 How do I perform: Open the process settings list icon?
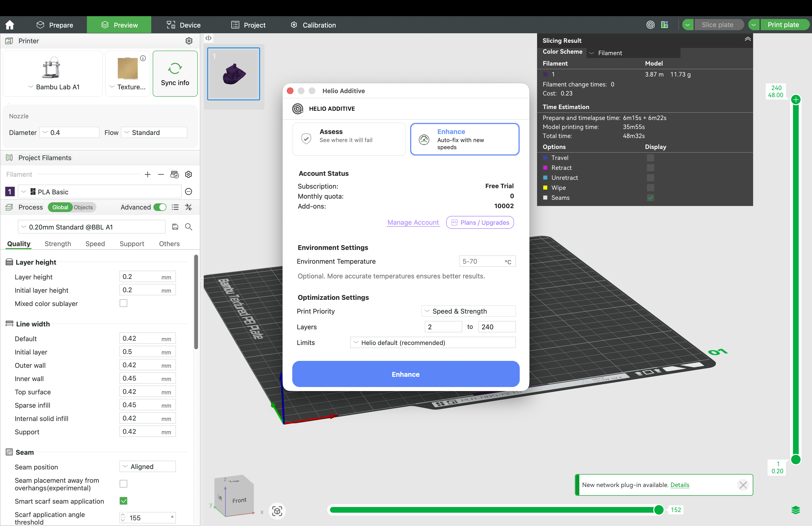[x=175, y=207]
